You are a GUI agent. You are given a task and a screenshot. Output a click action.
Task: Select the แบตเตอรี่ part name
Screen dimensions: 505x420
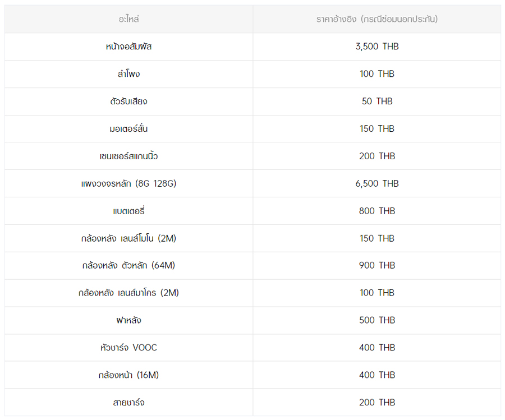tap(128, 211)
